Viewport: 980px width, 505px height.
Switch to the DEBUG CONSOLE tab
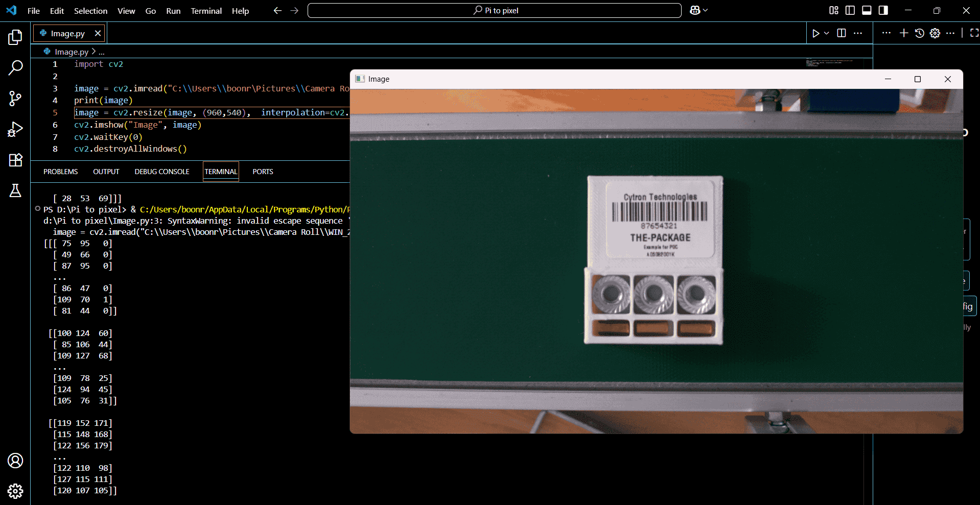(161, 172)
